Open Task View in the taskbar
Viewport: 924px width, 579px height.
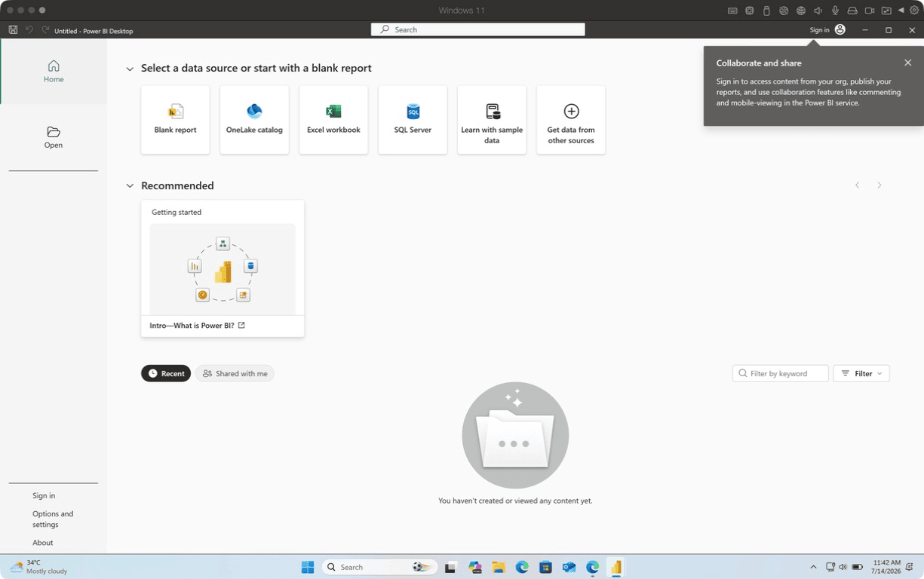tap(450, 567)
